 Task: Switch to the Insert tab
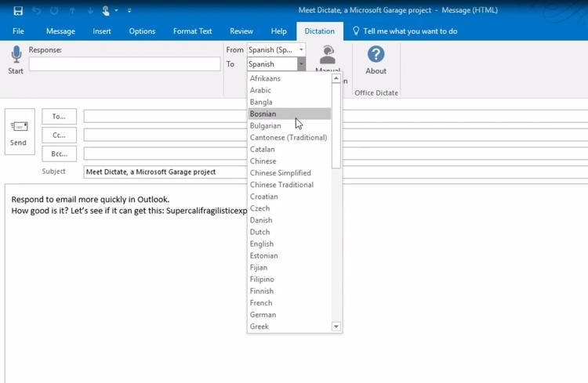coord(102,31)
